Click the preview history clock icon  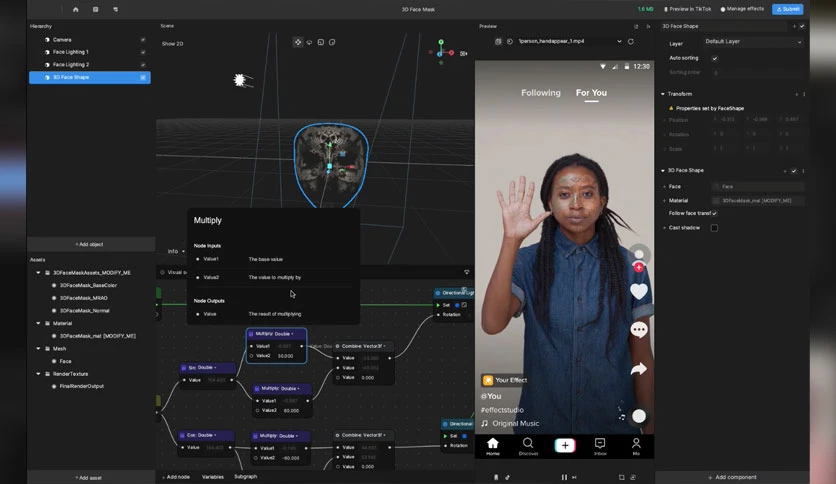[510, 42]
